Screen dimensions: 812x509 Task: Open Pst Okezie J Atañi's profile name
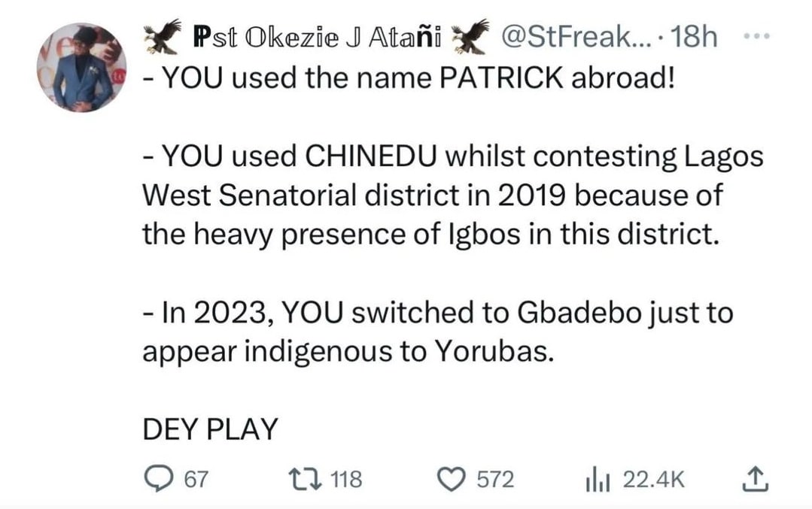[316, 37]
